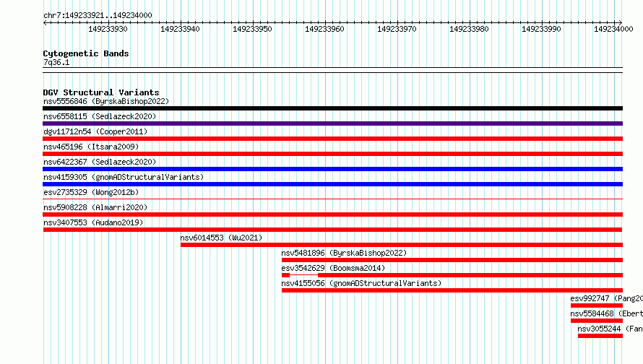Screen dimensions: 643x364
Task: Click the nsv3055244 short red bar
Action: pyautogui.click(x=600, y=336)
